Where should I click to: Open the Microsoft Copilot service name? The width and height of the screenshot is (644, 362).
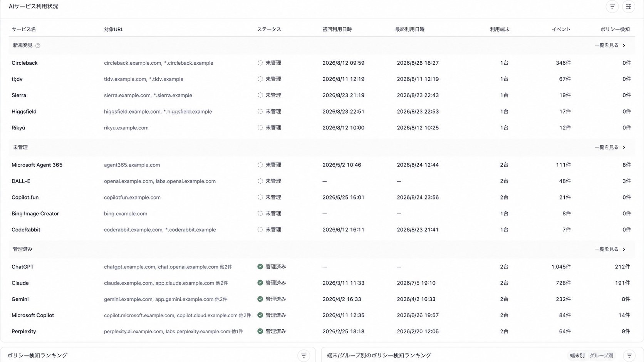pyautogui.click(x=33, y=315)
